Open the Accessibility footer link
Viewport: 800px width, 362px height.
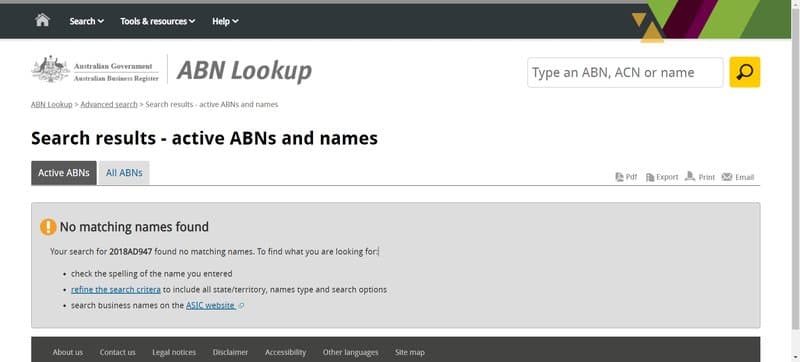[285, 352]
